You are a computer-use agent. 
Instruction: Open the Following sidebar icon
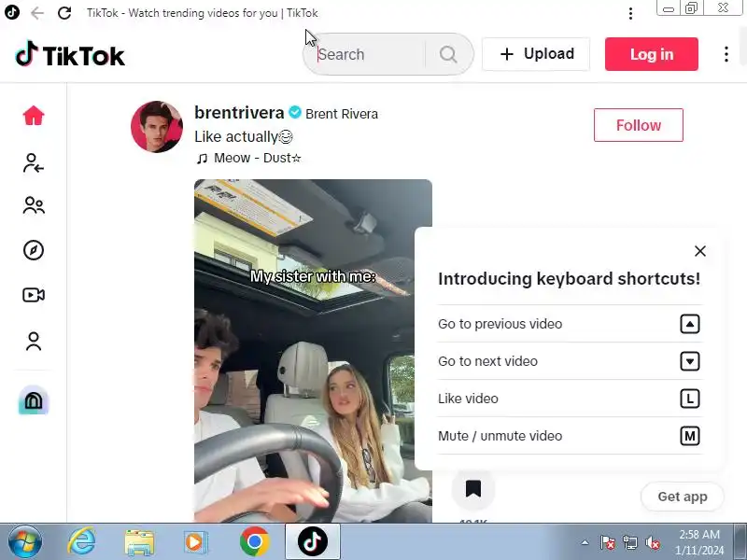[34, 162]
